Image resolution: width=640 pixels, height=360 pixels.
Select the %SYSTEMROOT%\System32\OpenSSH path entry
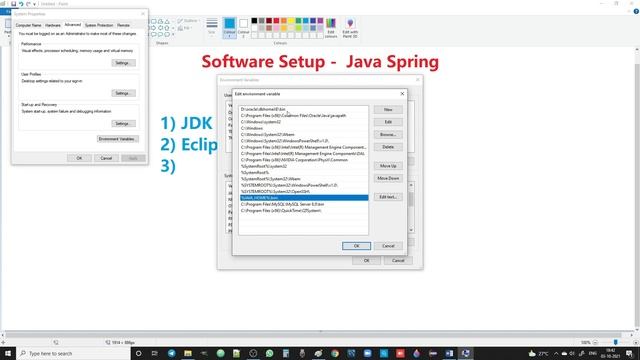click(304, 191)
